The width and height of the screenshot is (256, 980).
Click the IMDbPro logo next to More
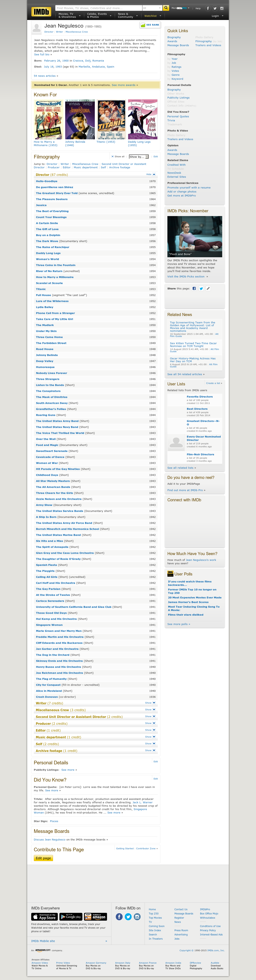coord(182,8)
